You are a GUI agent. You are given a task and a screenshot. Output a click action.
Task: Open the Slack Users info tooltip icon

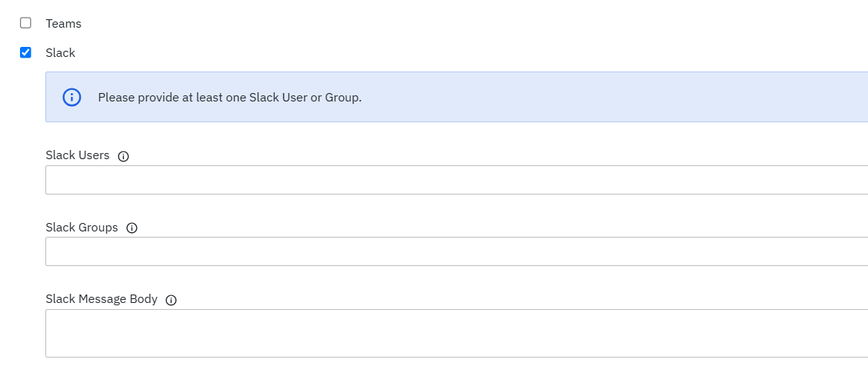point(124,156)
